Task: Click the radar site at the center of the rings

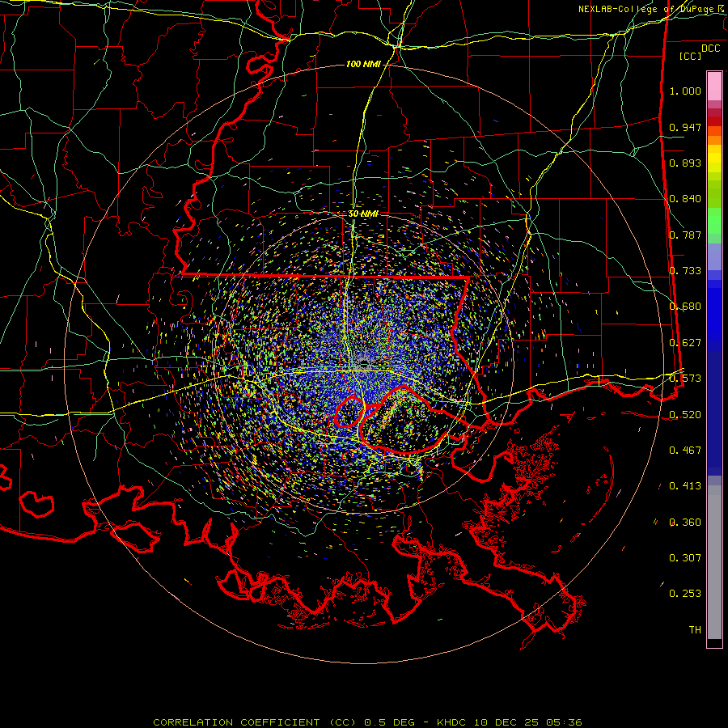Action: click(x=364, y=363)
